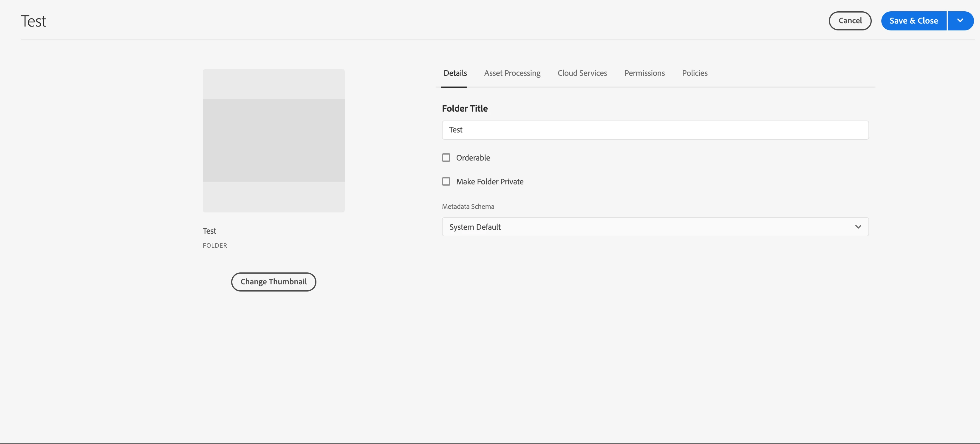Screen dimensions: 980x444
Task: Select the Permissions tab
Action: pos(644,73)
